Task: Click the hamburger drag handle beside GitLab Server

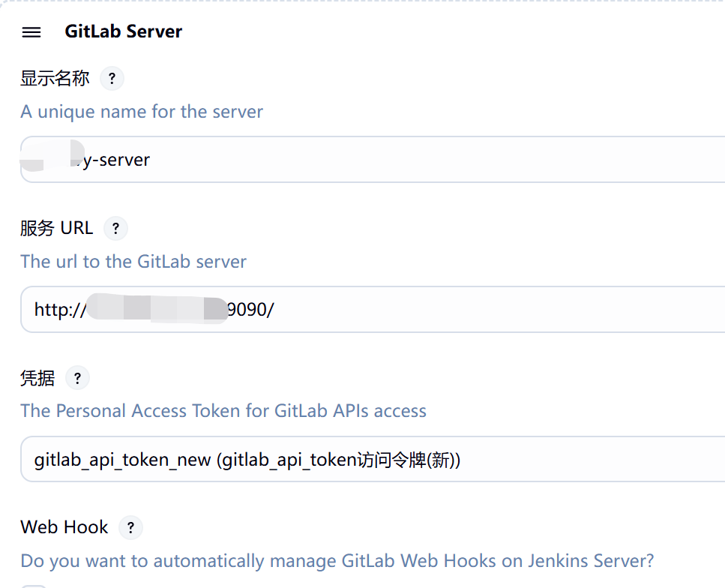Action: (31, 32)
